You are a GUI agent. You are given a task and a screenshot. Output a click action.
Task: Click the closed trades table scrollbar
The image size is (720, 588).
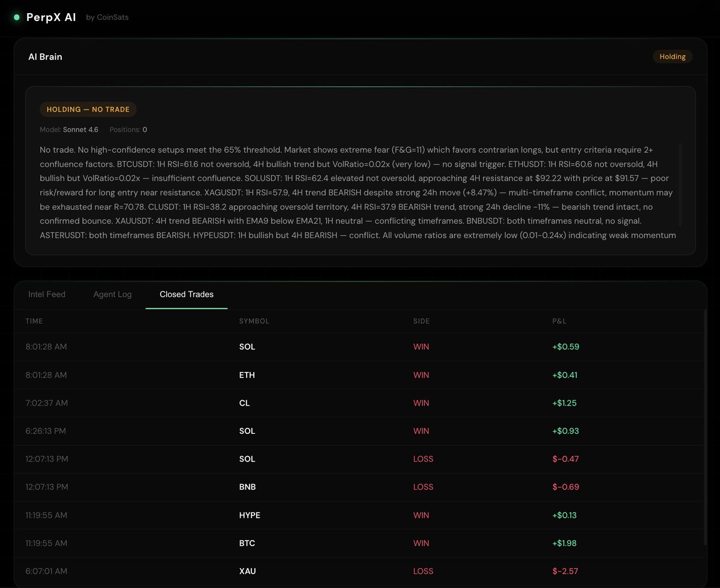tap(706, 427)
